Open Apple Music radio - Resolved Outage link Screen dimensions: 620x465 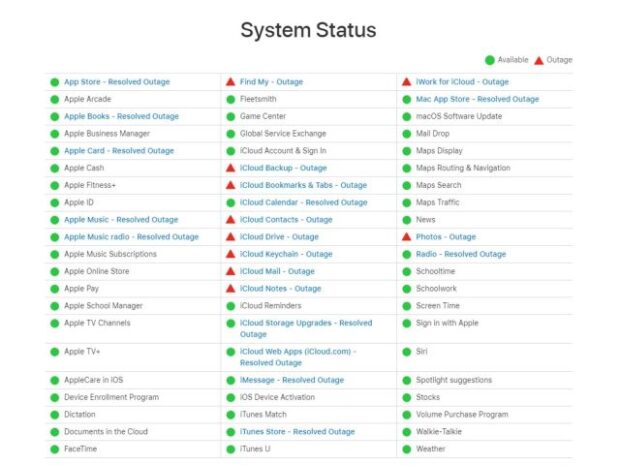click(x=131, y=237)
